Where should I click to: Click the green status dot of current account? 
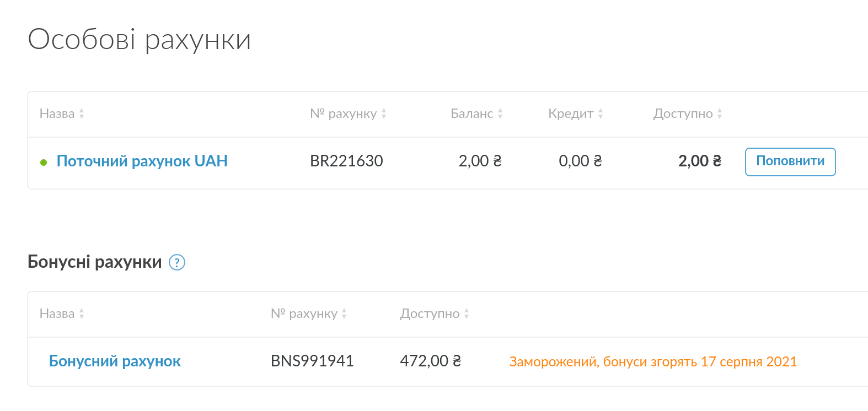[x=44, y=162]
